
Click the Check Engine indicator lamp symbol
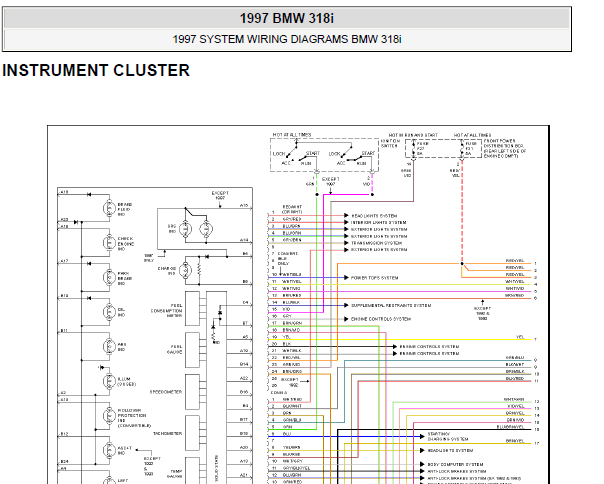(109, 243)
